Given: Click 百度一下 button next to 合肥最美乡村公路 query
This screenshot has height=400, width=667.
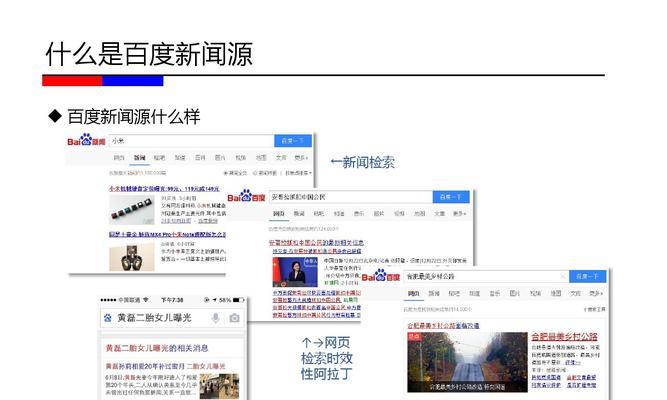Looking at the screenshot, I should (587, 276).
